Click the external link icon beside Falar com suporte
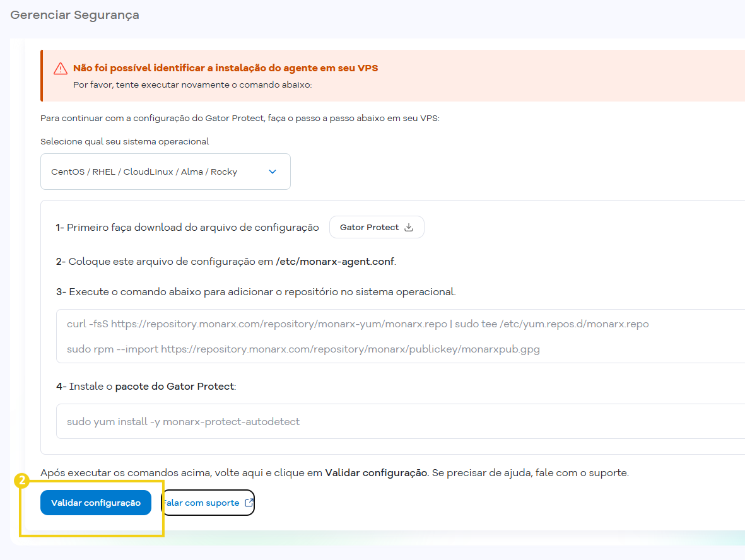 pyautogui.click(x=249, y=503)
